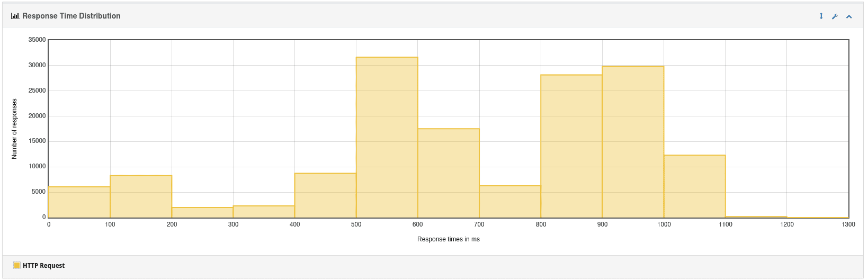Select the 0-100 ms histogram bar
868x280 pixels.
pyautogui.click(x=79, y=202)
